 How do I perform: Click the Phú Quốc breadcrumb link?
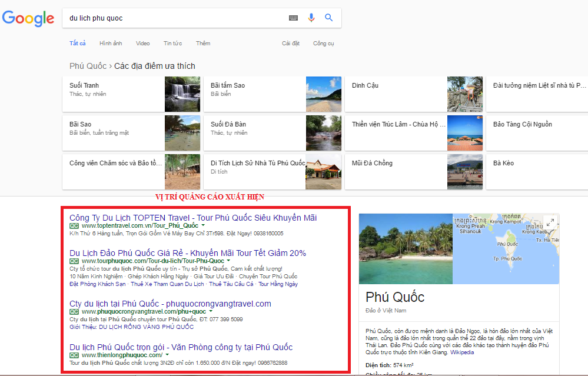(88, 66)
